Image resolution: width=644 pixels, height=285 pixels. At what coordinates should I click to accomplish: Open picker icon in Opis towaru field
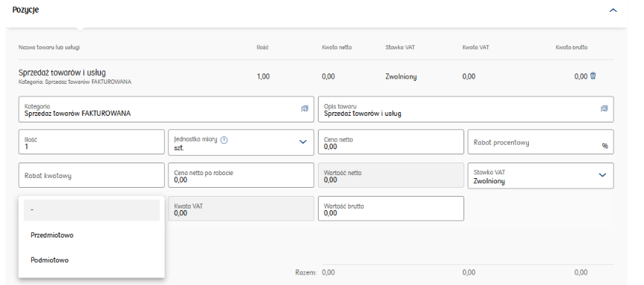coord(604,109)
